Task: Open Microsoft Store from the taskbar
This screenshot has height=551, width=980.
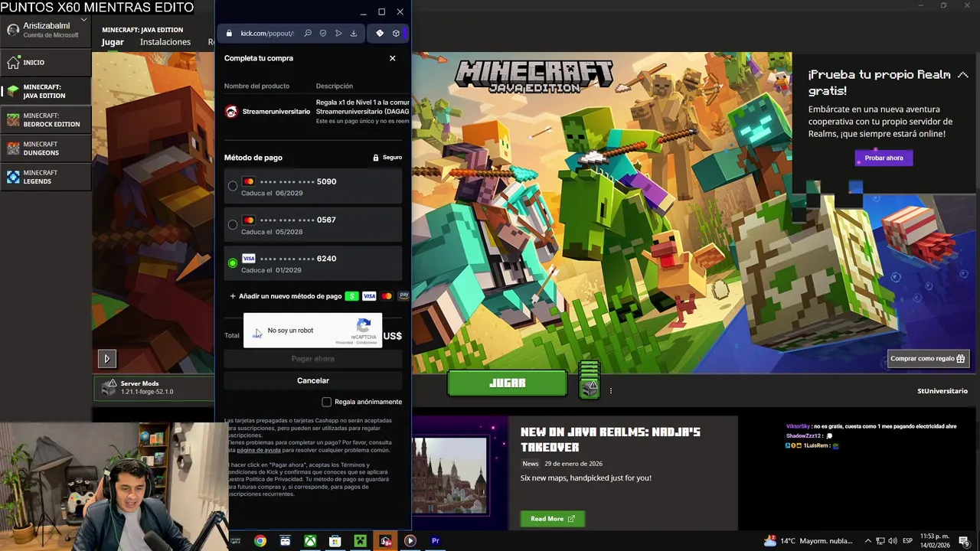Action: (335, 541)
